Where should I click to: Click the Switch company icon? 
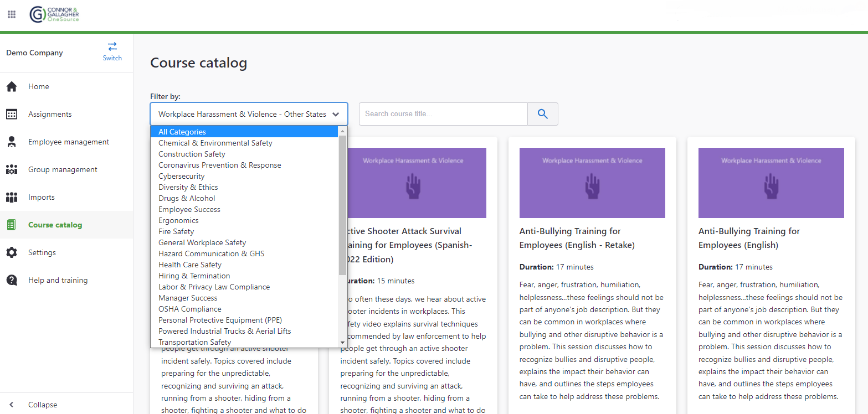pyautogui.click(x=112, y=46)
